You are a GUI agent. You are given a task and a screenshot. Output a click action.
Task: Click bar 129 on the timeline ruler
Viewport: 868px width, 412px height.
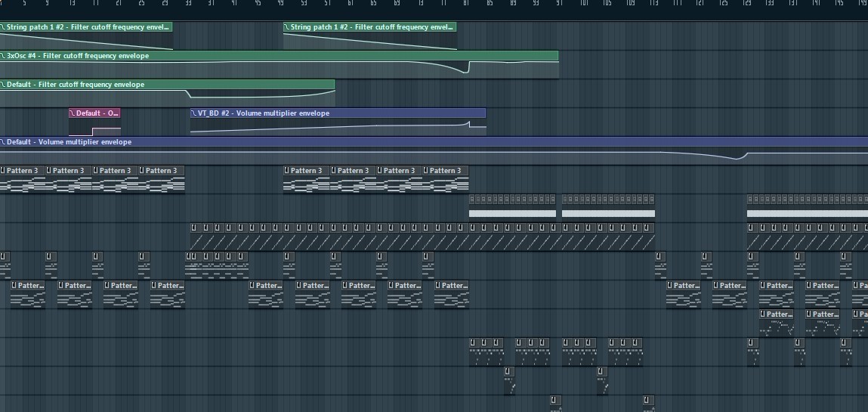tap(746, 4)
